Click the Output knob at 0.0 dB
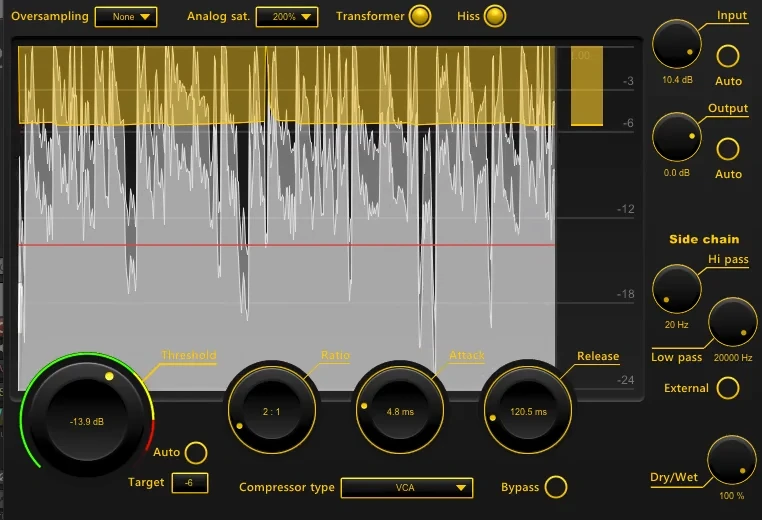Screen dimensions: 762x520 coord(676,137)
